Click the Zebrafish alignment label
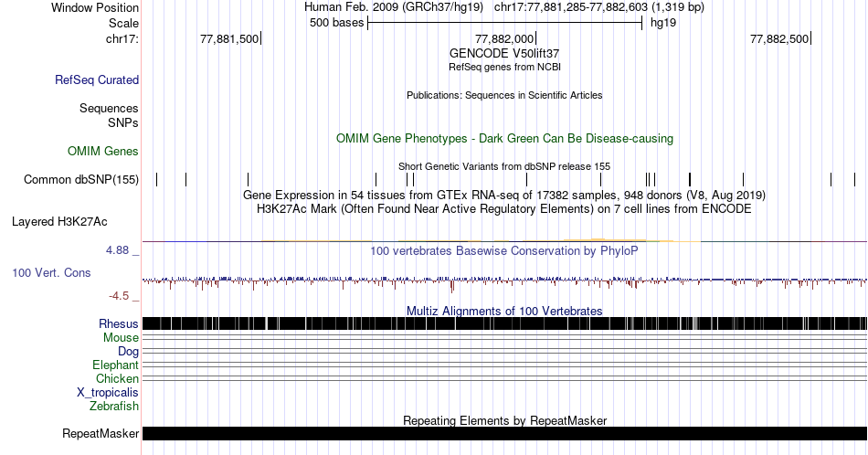 [113, 406]
